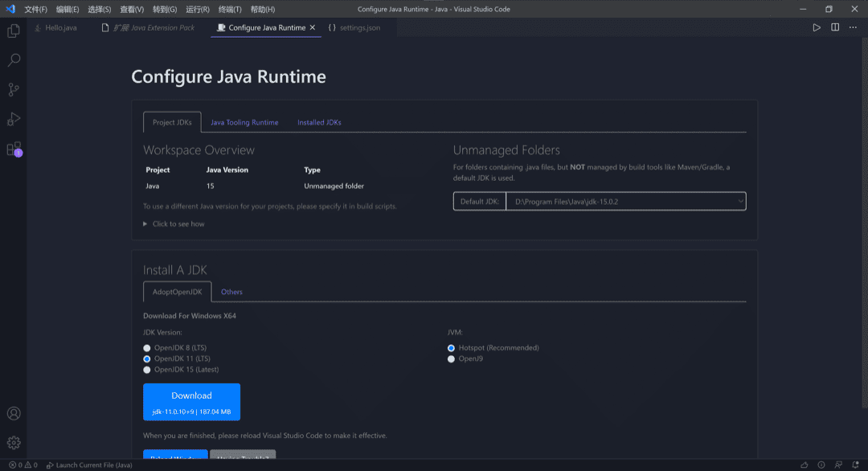
Task: Switch to Java Tooling Runtime tab
Action: (x=244, y=122)
